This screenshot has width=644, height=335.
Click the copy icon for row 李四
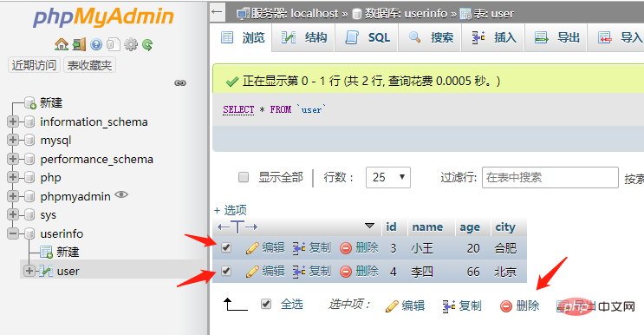(x=298, y=272)
